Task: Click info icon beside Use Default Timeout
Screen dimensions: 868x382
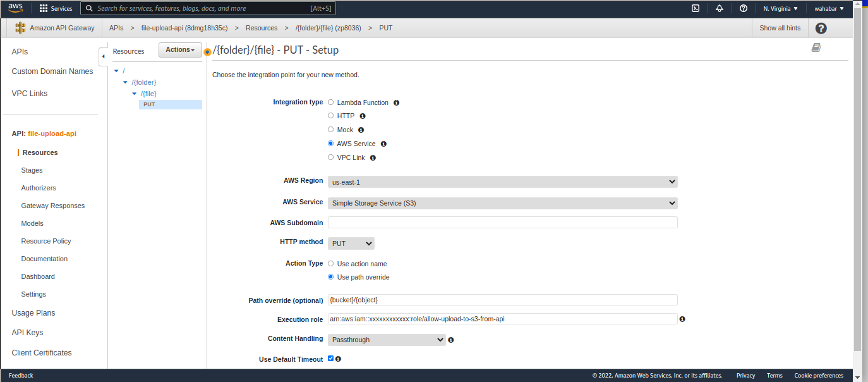Action: tap(338, 359)
